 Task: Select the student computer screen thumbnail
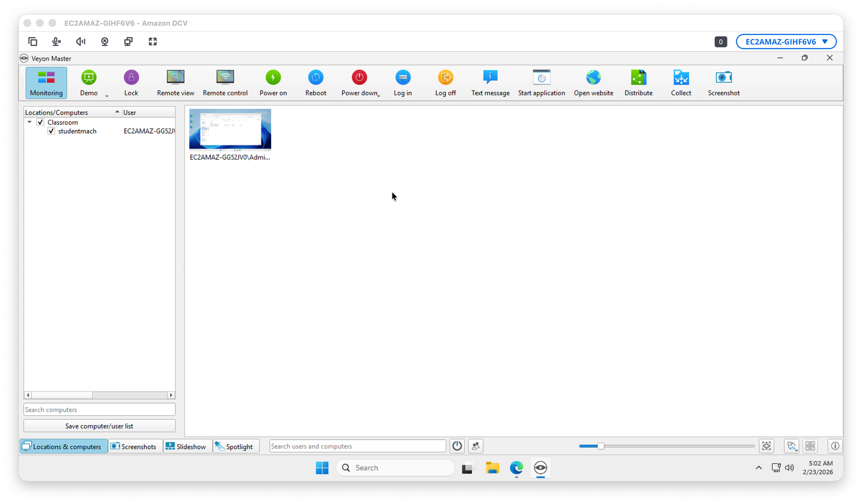click(230, 129)
